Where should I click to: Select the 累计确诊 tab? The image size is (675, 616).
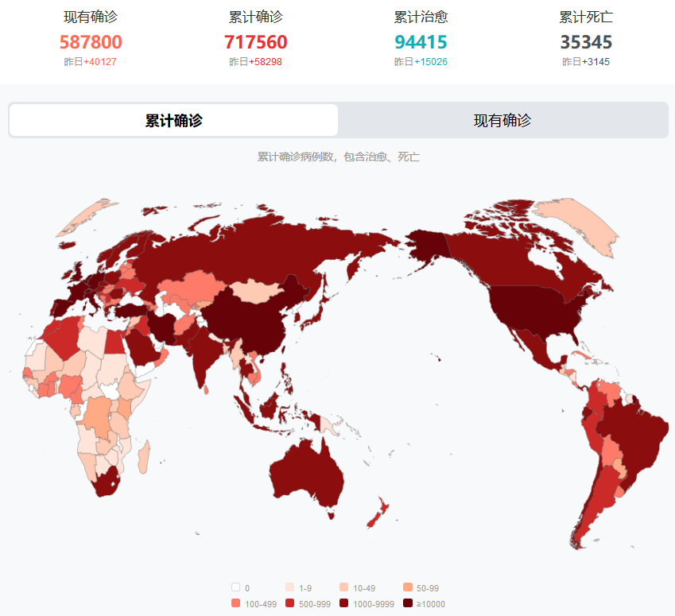[x=173, y=121]
